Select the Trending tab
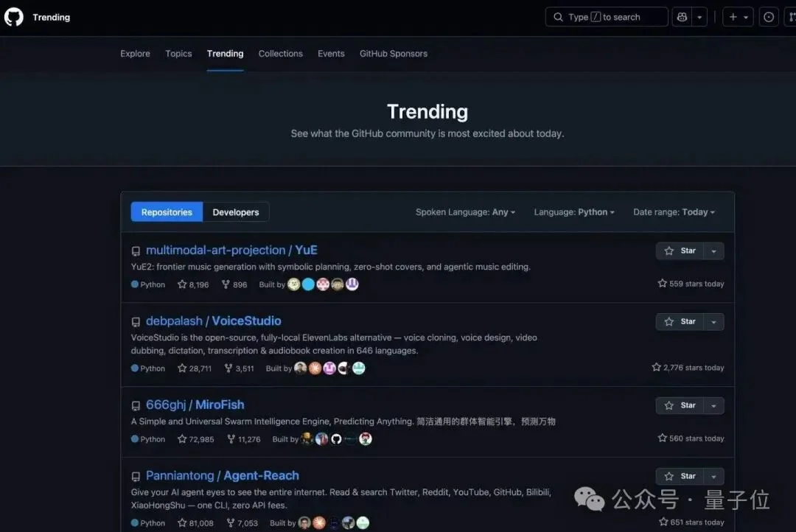The image size is (796, 532). pyautogui.click(x=225, y=53)
